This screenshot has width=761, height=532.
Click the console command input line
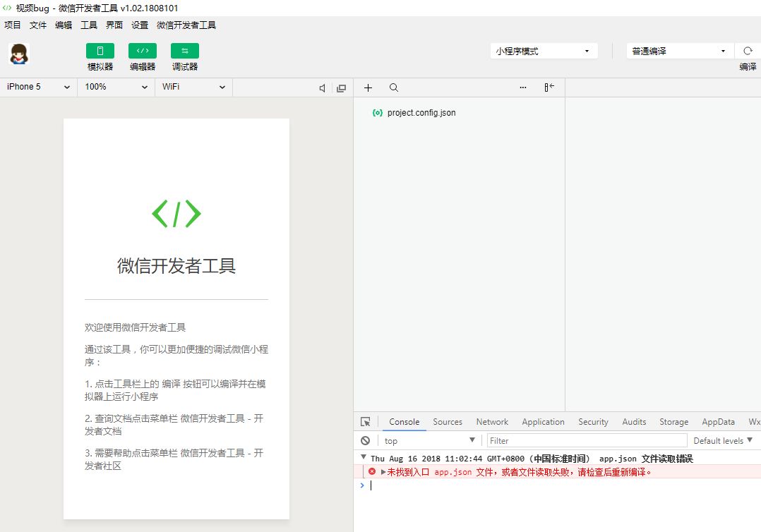tap(563, 485)
